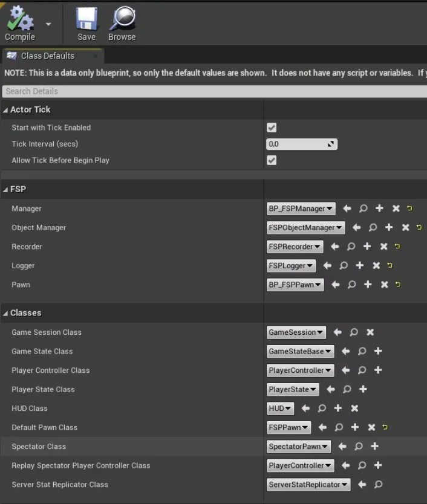Click the Search Details input field
This screenshot has width=427, height=504.
[x=212, y=91]
